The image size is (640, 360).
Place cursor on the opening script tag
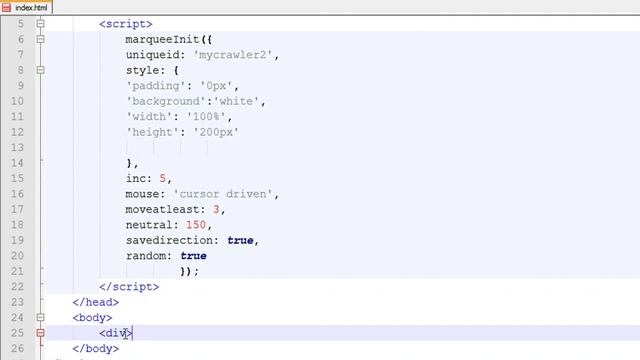coord(126,24)
